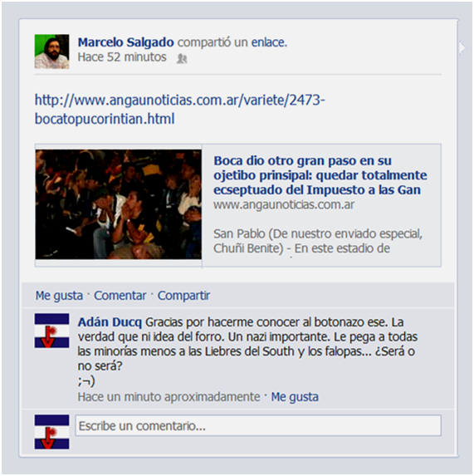Image resolution: width=474 pixels, height=476 pixels.
Task: Click the www.angaunoticias.com.ar domain text
Action: pos(284,204)
